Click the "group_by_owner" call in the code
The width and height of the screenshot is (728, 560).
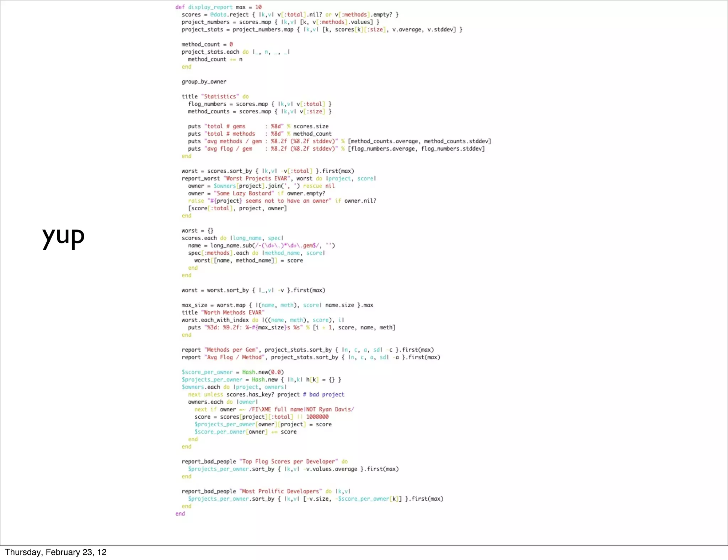[x=204, y=82]
